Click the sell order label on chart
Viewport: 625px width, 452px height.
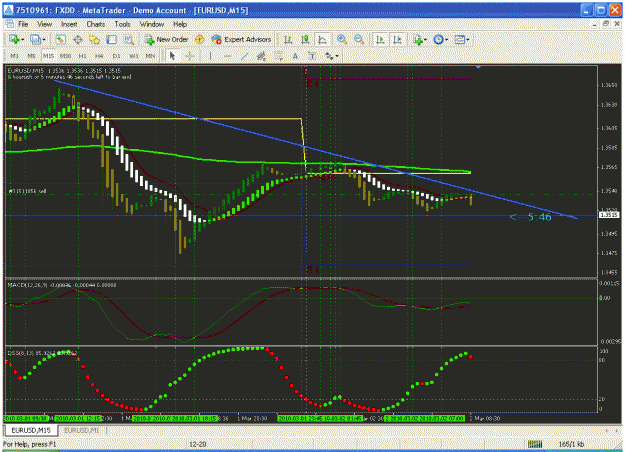point(27,191)
